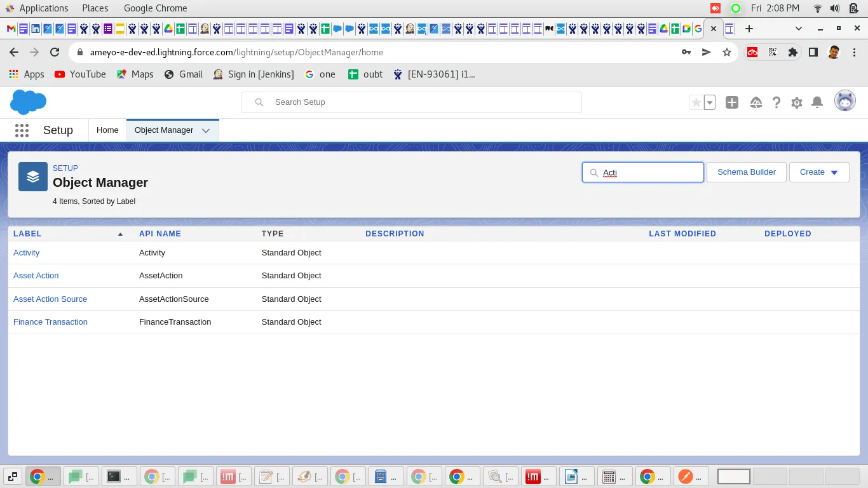Click the Object Manager layers icon
The height and width of the screenshot is (488, 868).
point(33,177)
